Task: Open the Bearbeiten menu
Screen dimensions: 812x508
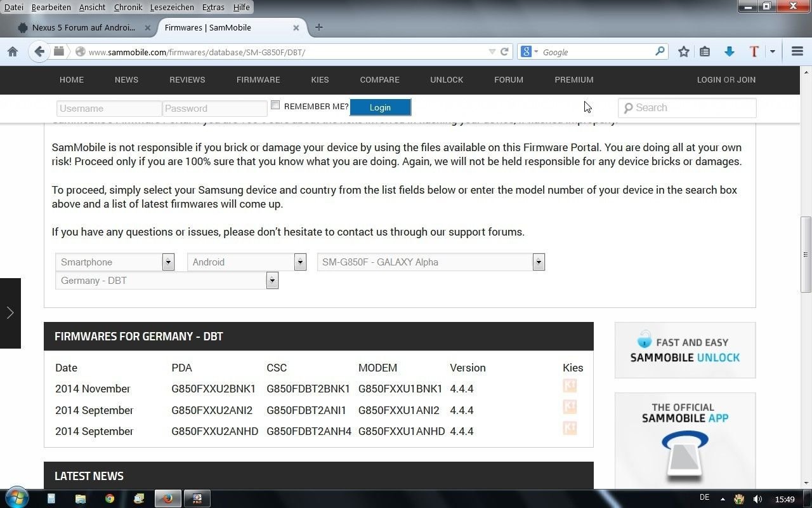Action: tap(51, 7)
